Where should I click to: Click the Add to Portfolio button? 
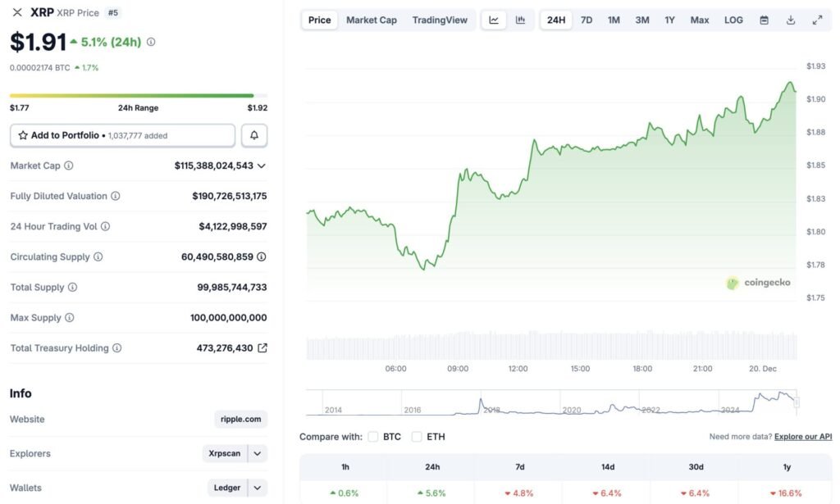click(x=123, y=134)
